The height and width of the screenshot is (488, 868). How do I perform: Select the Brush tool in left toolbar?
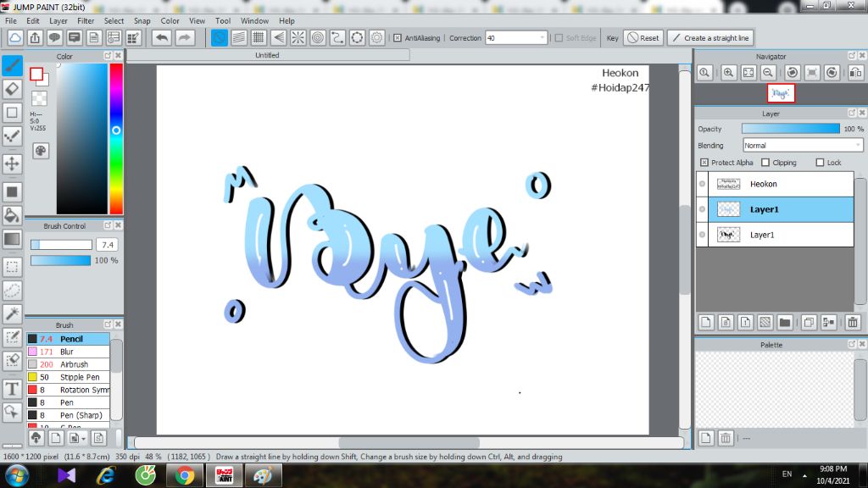click(12, 65)
